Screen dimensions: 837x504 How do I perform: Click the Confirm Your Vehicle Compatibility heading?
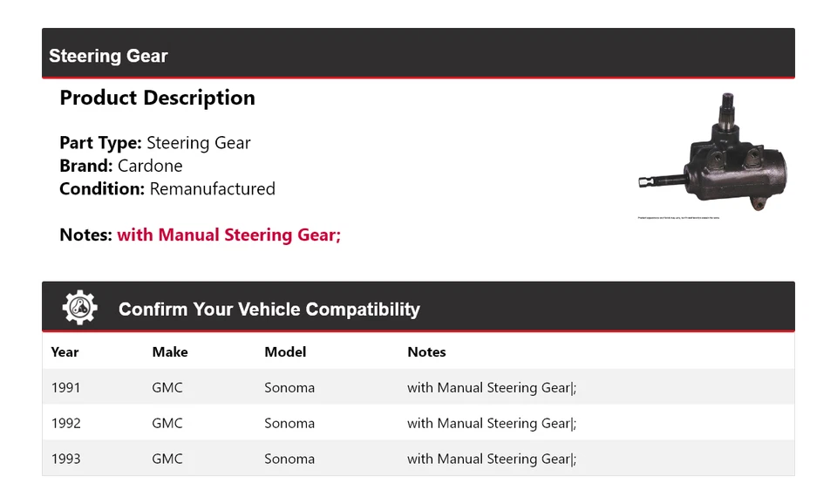point(269,310)
